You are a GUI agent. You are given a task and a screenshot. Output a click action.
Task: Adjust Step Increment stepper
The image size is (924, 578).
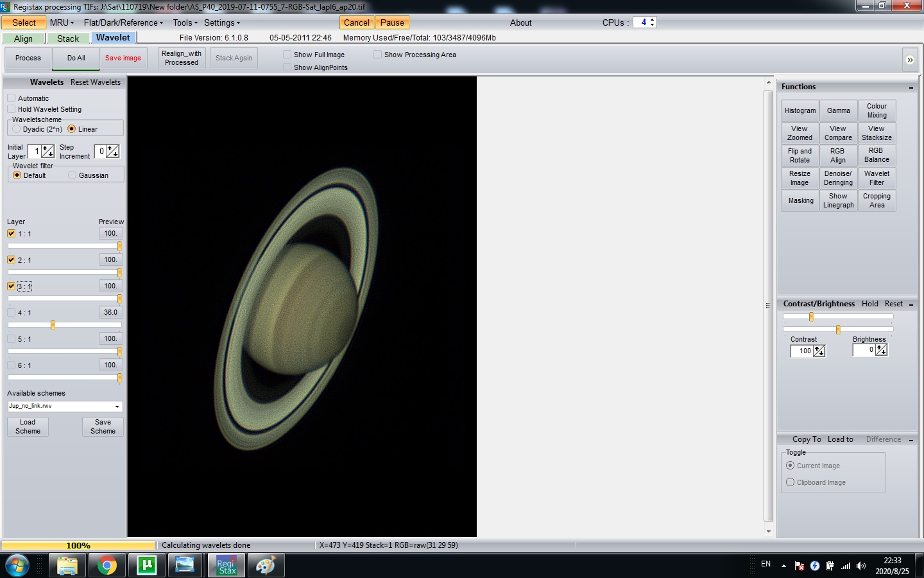[x=112, y=152]
